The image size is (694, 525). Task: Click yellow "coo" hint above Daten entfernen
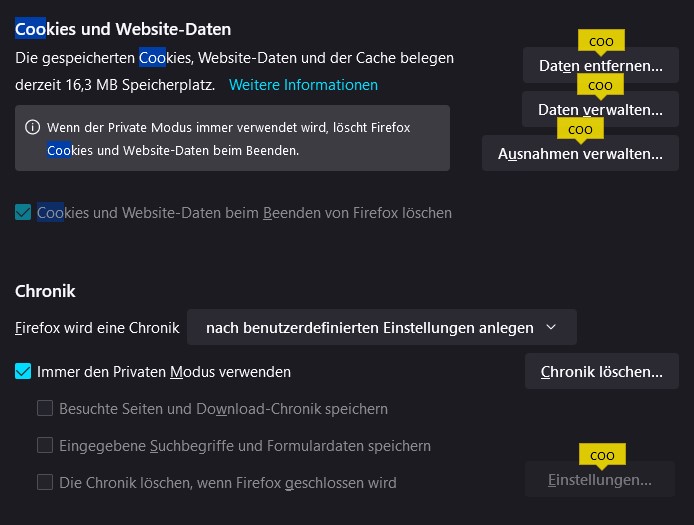[x=601, y=41]
